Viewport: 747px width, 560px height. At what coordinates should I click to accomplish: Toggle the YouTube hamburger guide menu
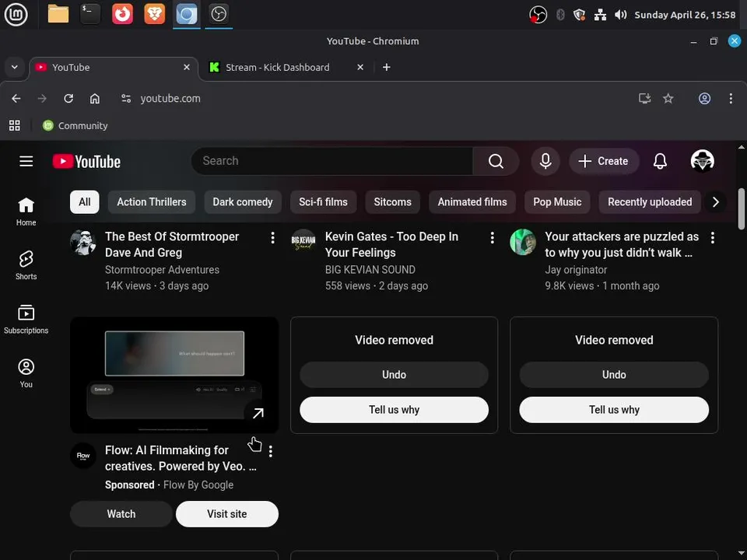(26, 161)
